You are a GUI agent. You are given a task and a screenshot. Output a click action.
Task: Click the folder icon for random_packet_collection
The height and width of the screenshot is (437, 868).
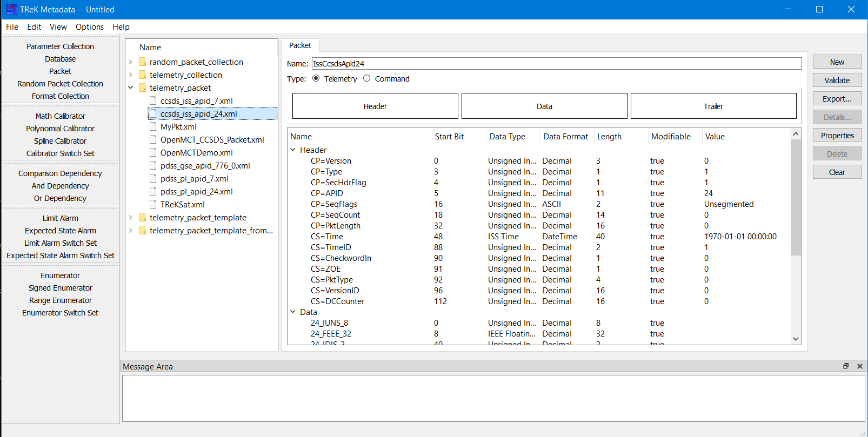pyautogui.click(x=142, y=62)
